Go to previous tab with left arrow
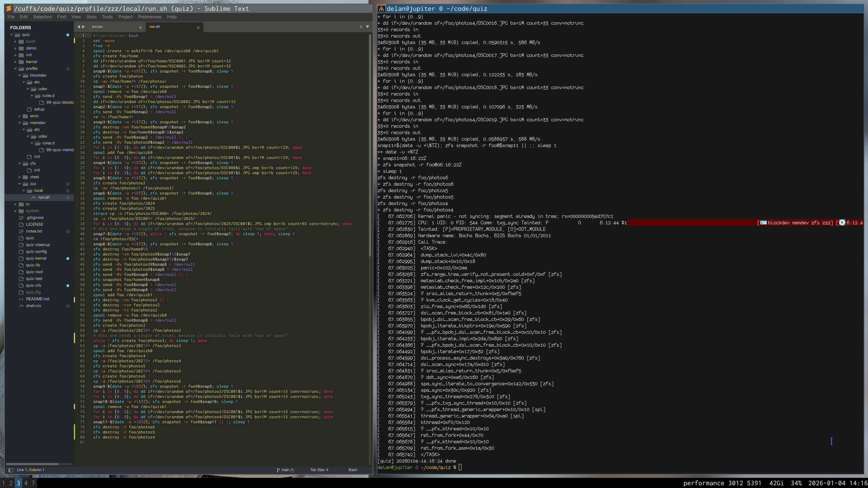This screenshot has width=868, height=488. point(79,27)
